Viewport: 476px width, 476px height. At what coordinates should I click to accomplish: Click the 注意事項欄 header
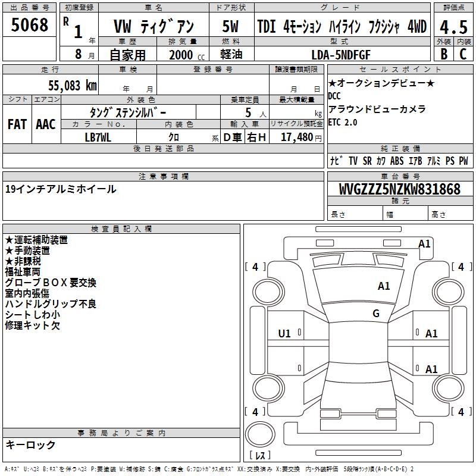[x=163, y=176]
